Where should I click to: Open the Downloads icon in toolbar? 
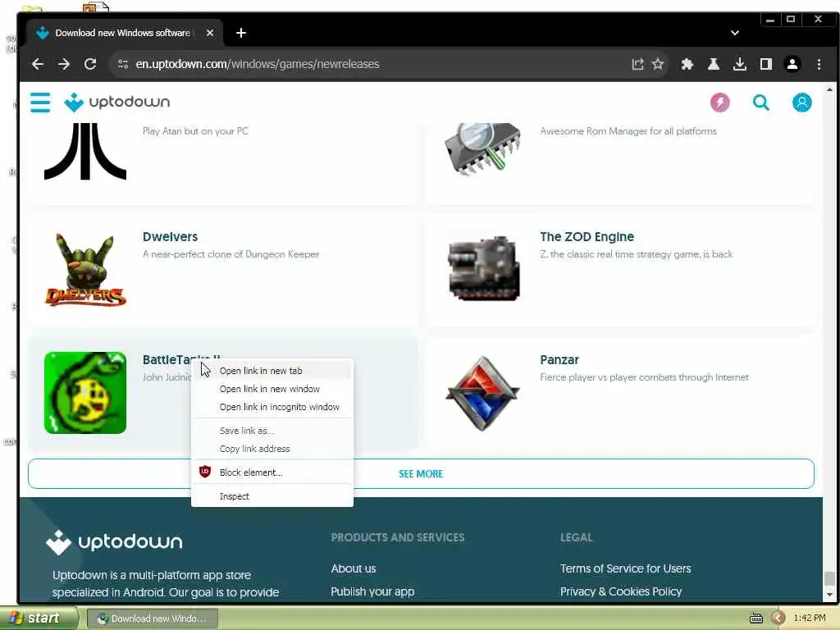pyautogui.click(x=739, y=64)
